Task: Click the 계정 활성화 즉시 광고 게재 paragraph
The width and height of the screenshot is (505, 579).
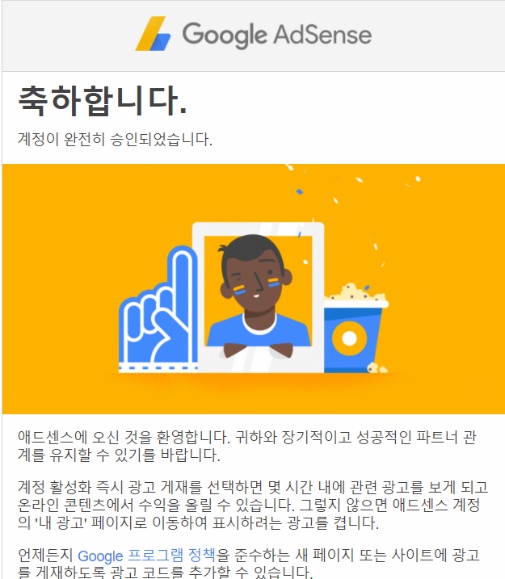Action: pyautogui.click(x=252, y=505)
